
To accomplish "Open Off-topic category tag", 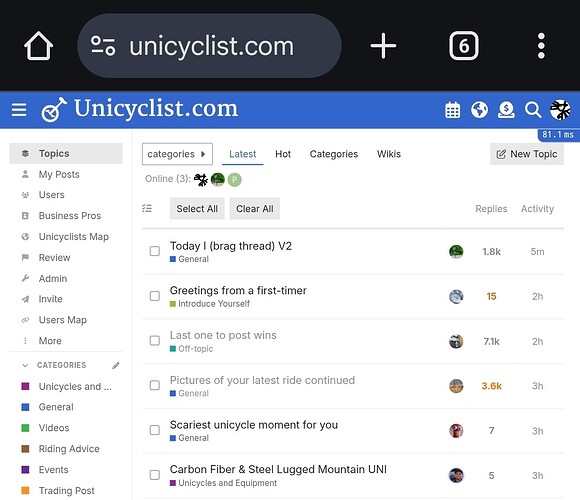I will point(192,349).
